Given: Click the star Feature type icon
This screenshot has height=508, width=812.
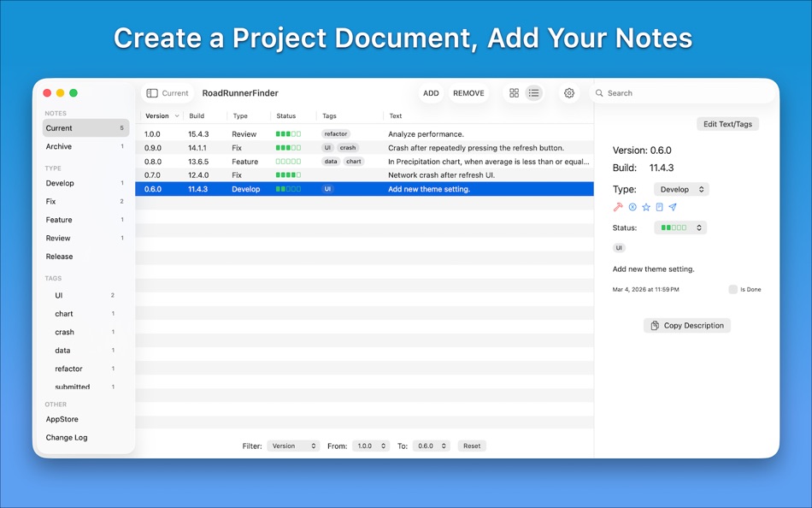Looking at the screenshot, I should pyautogui.click(x=645, y=207).
